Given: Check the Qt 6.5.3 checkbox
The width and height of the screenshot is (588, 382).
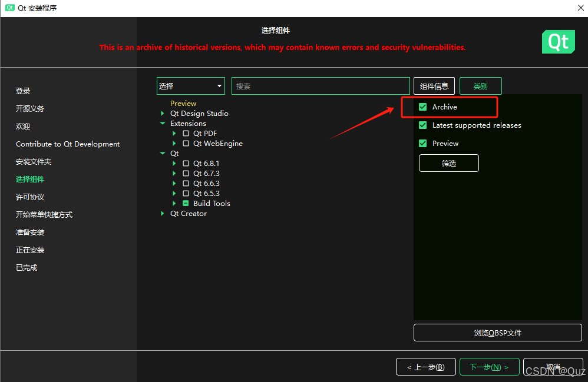Looking at the screenshot, I should pyautogui.click(x=186, y=193).
